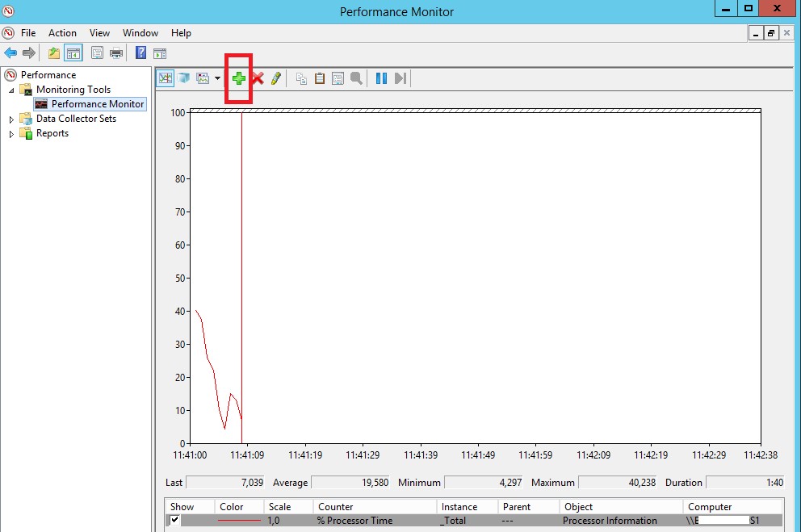Screen dimensions: 801x532
Task: Toggle the Action Pane show/hide icon
Action: [160, 53]
